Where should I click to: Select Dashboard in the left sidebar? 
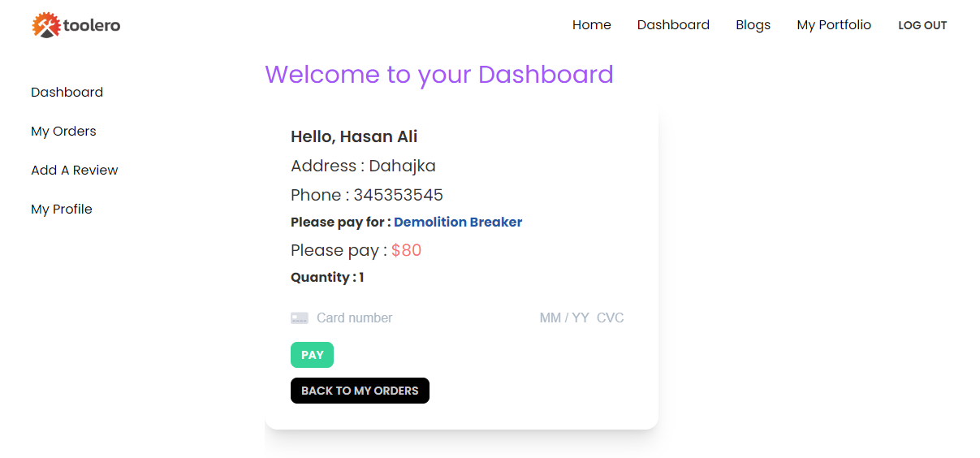pos(67,93)
